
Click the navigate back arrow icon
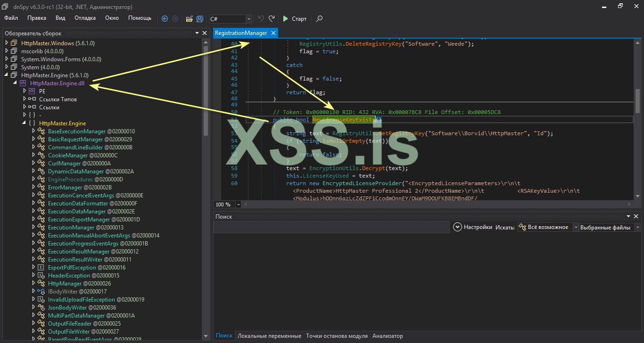click(165, 19)
